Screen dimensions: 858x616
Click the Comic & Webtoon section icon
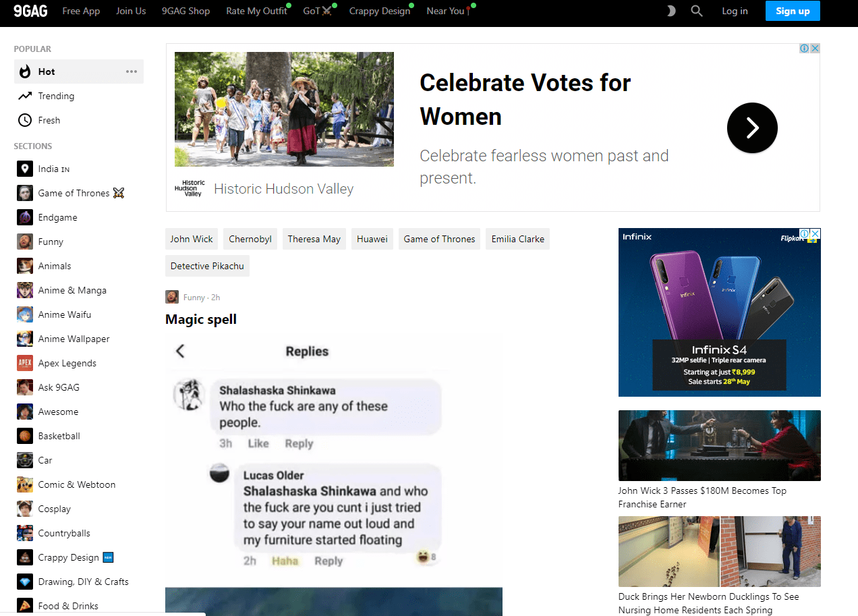pyautogui.click(x=25, y=484)
